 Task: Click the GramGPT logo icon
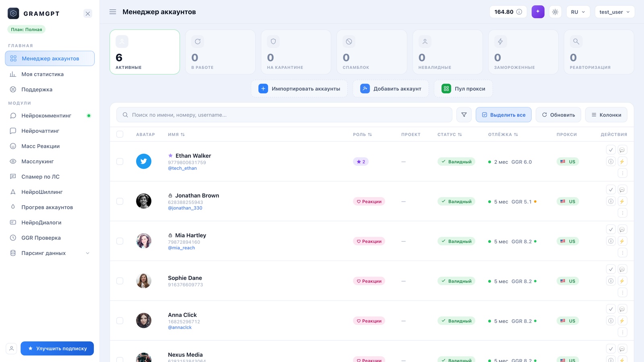click(x=13, y=13)
